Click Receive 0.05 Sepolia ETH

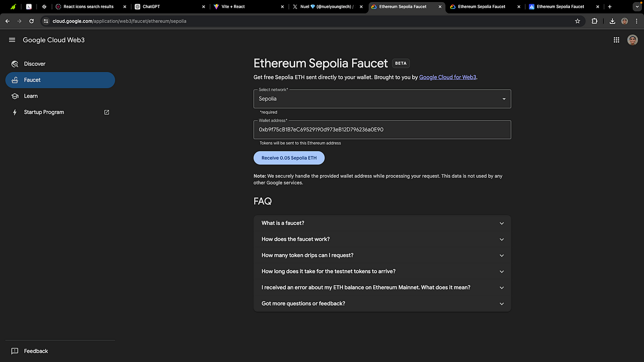[289, 158]
